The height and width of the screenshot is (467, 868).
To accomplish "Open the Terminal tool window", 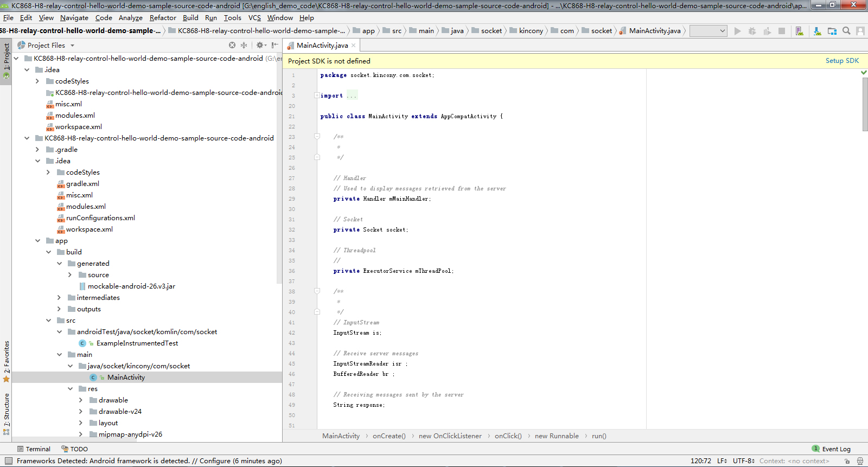I will pos(34,449).
